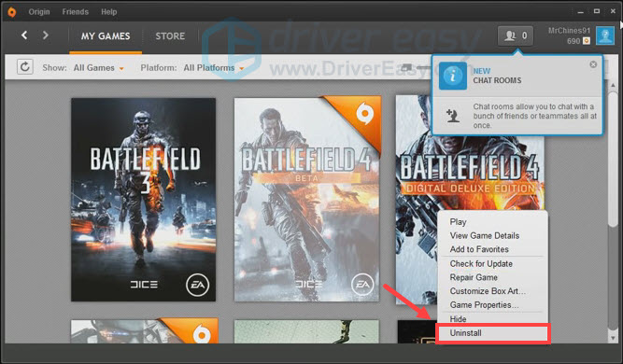The height and width of the screenshot is (364, 623).
Task: Go back with the left arrow
Action: click(x=24, y=35)
